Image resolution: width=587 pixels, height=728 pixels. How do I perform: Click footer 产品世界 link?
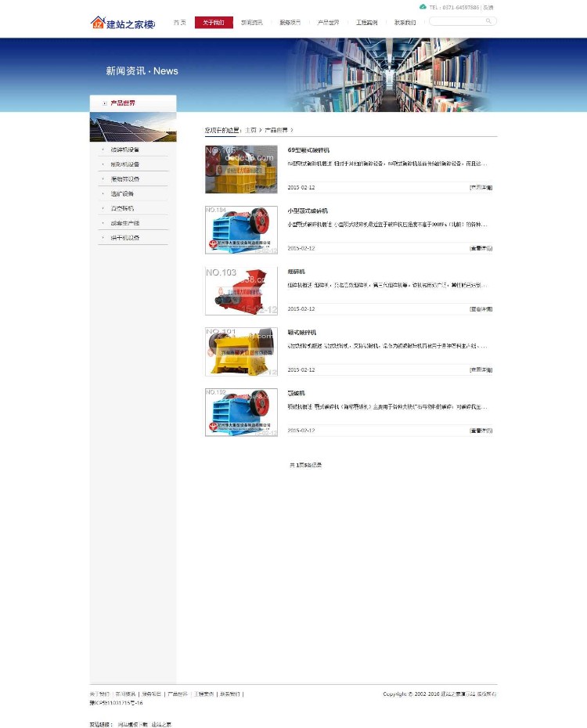178,694
